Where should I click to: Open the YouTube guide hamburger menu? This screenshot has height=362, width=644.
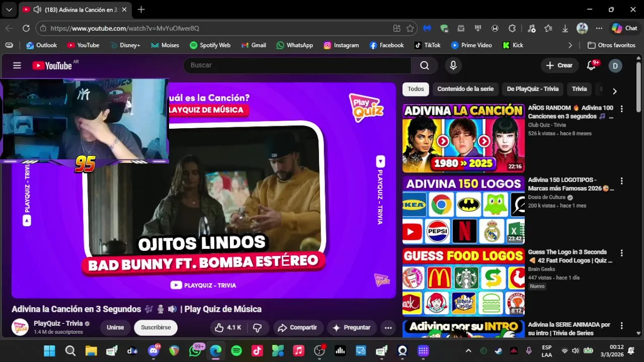pyautogui.click(x=17, y=65)
